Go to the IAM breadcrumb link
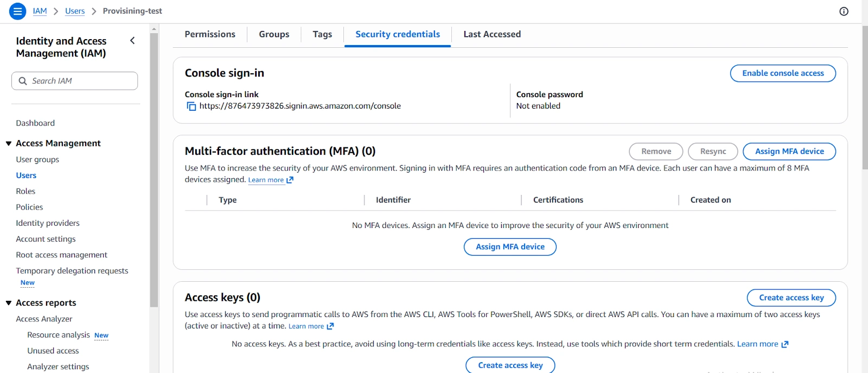Viewport: 868px width, 373px height. pos(40,11)
